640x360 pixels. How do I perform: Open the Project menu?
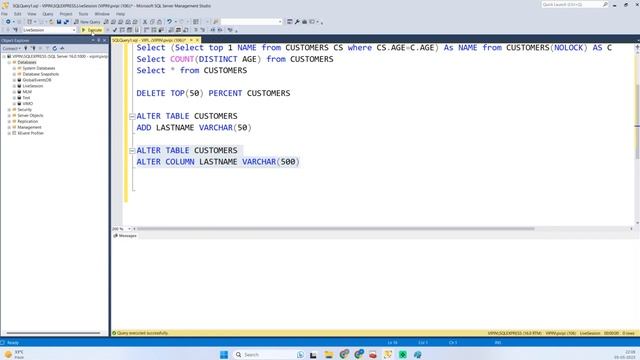(66, 14)
